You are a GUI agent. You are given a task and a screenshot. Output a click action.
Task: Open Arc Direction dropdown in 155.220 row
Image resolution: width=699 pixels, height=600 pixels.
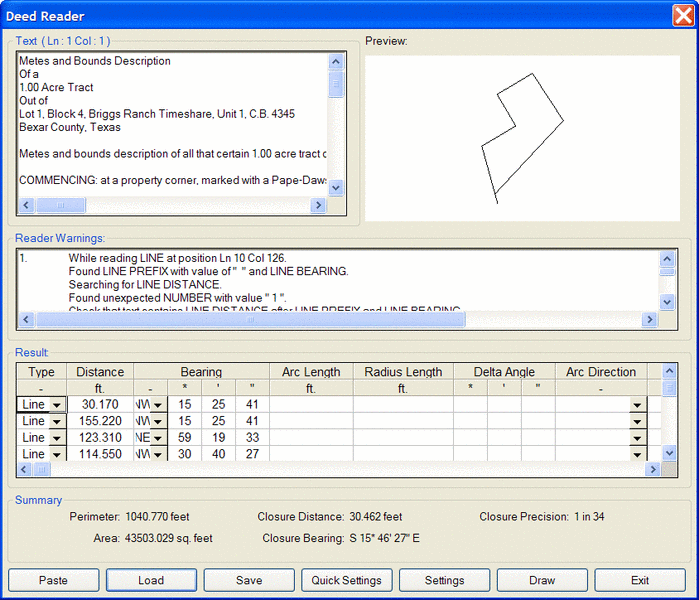pos(637,421)
